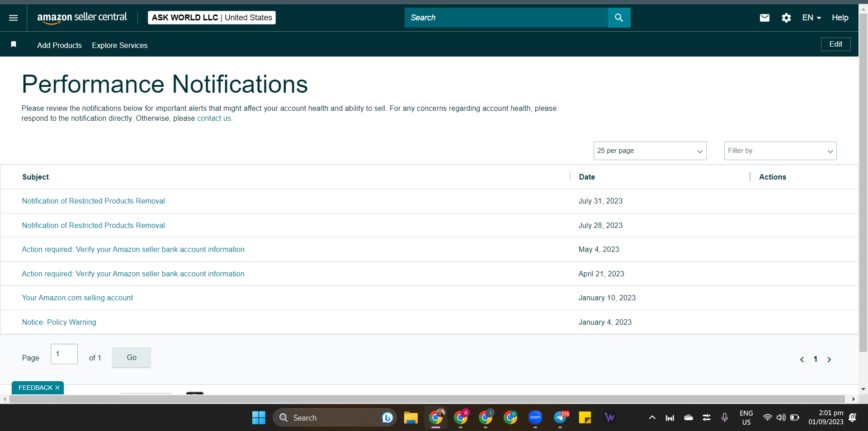Dismiss the FEEDBACK tab with its X
Viewport: 868px width, 431px height.
(57, 388)
